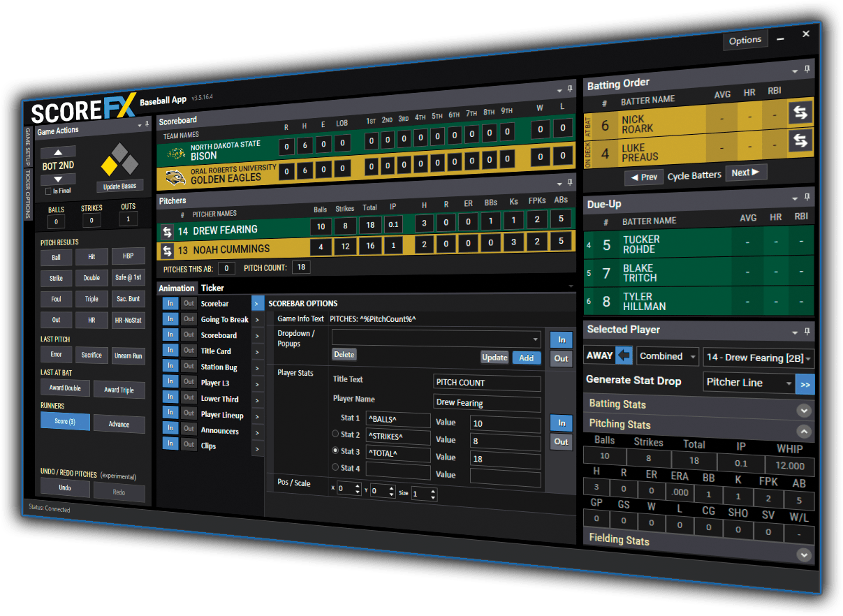The width and height of the screenshot is (843, 616).
Task: Record a Ball pitch result
Action: click(56, 257)
